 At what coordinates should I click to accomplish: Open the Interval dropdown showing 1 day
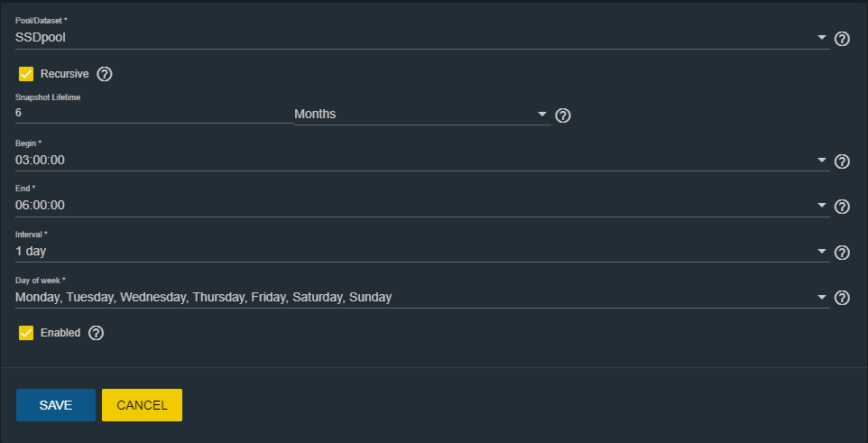click(821, 252)
